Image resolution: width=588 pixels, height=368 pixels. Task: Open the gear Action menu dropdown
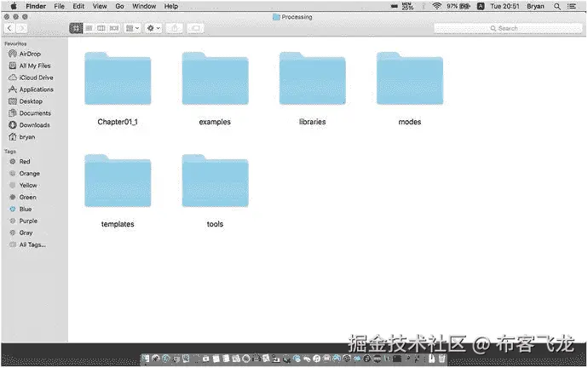[x=153, y=28]
